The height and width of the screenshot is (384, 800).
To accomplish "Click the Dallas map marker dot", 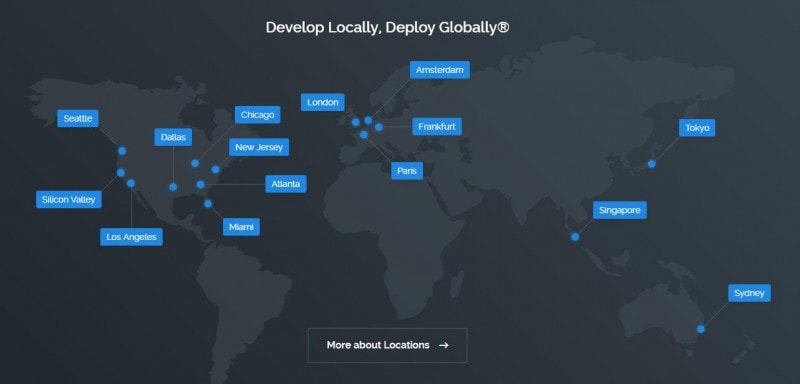I will (x=173, y=187).
